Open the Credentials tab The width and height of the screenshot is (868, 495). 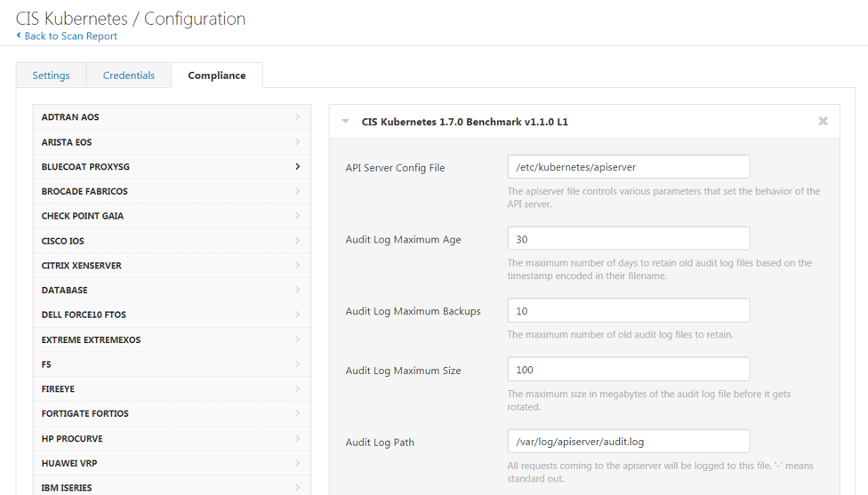128,76
